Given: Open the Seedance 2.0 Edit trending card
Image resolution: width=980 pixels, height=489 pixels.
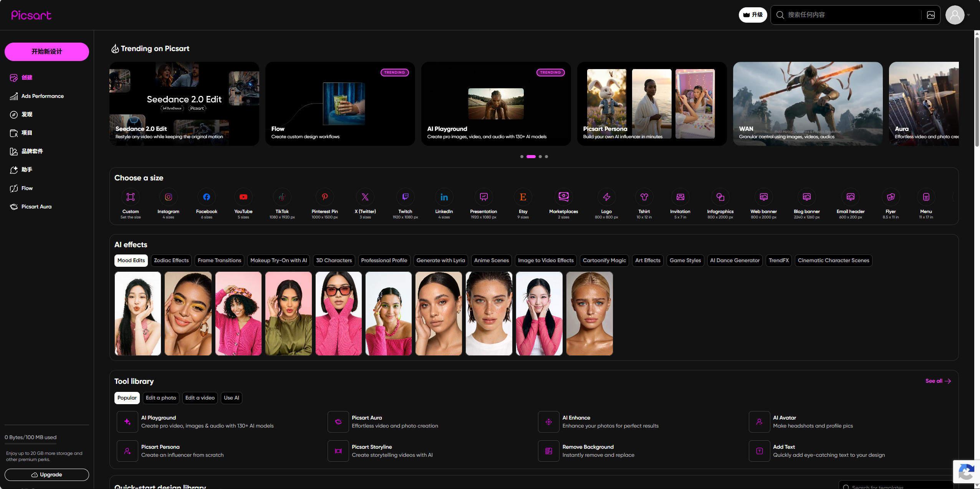Looking at the screenshot, I should coord(184,104).
